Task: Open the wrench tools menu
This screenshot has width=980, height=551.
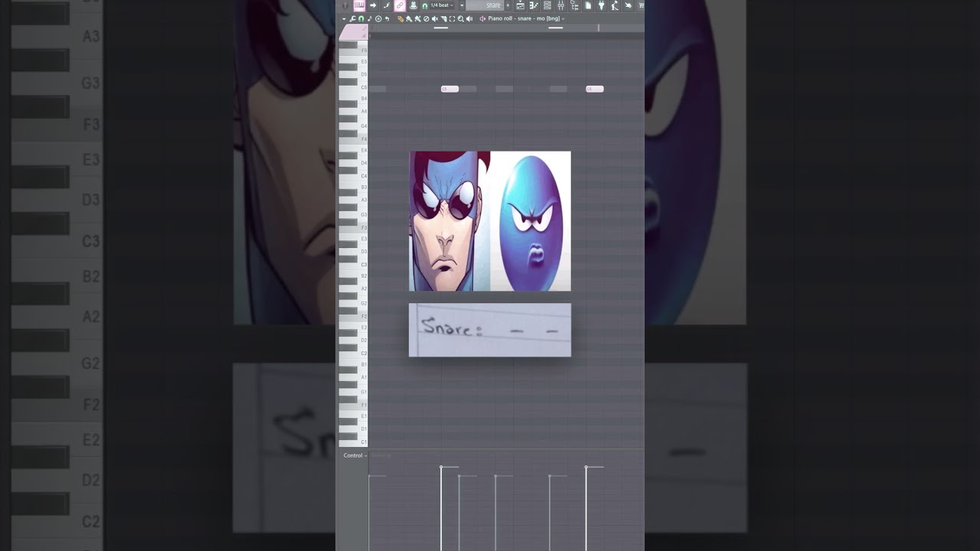Action: [x=352, y=18]
